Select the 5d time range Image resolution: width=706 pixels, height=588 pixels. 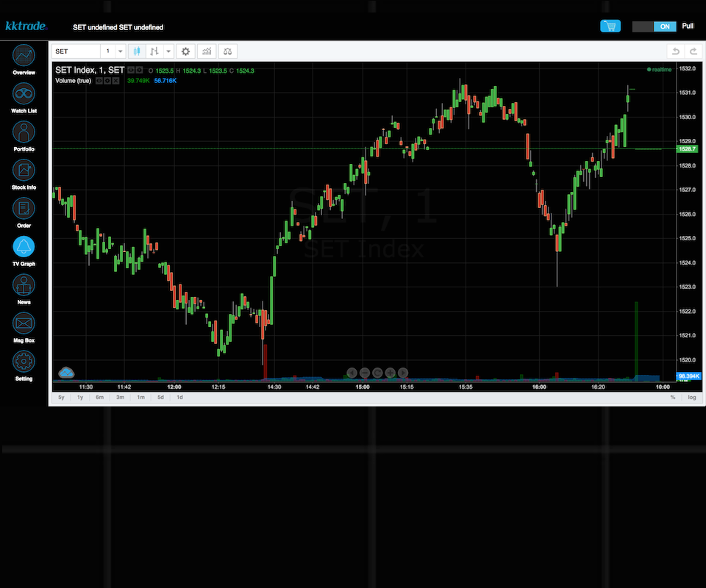160,397
